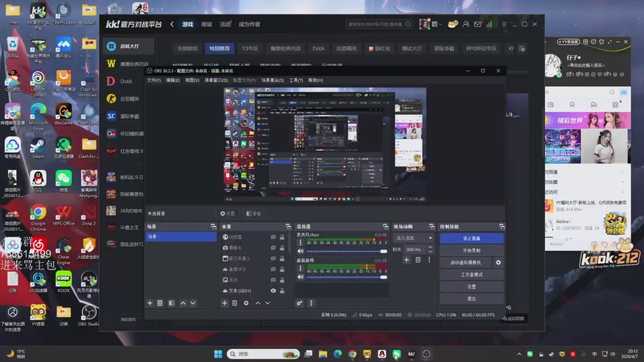644x362 pixels.
Task: Click the Windows Start button
Action: tap(218, 354)
